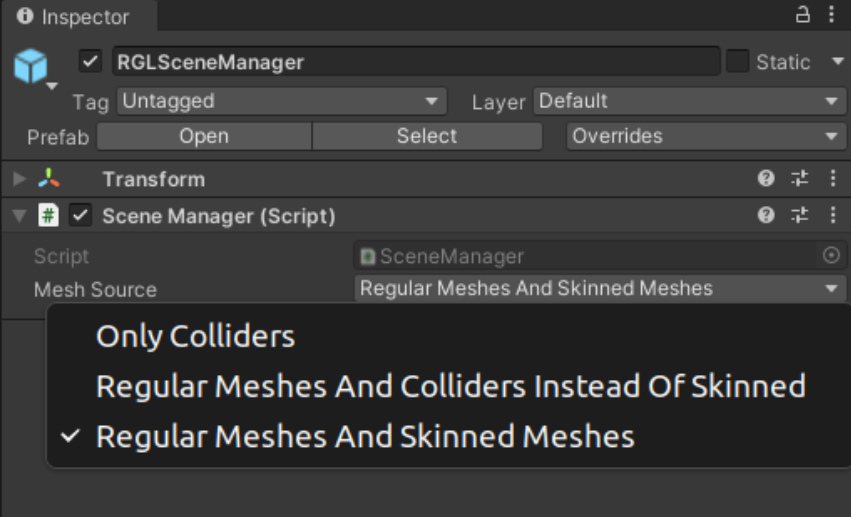Viewport: 851px width, 517px height.
Task: Click the prefab Open button
Action: tap(204, 136)
